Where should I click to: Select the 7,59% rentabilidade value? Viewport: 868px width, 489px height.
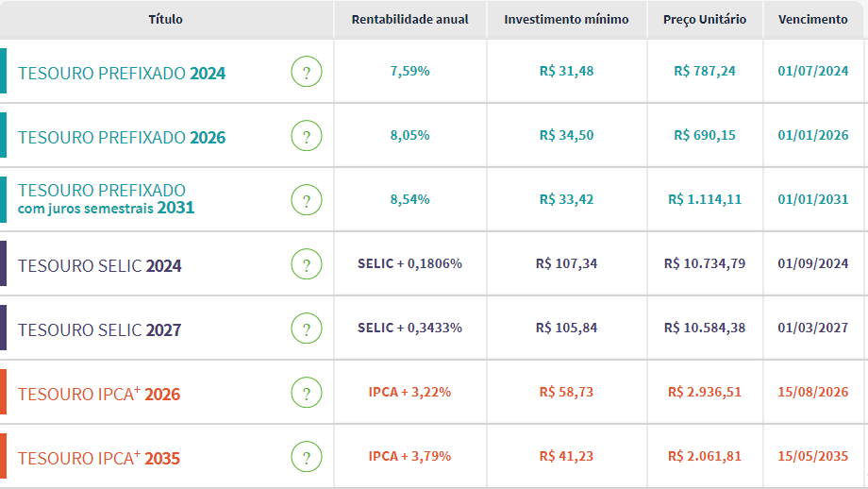pyautogui.click(x=410, y=71)
